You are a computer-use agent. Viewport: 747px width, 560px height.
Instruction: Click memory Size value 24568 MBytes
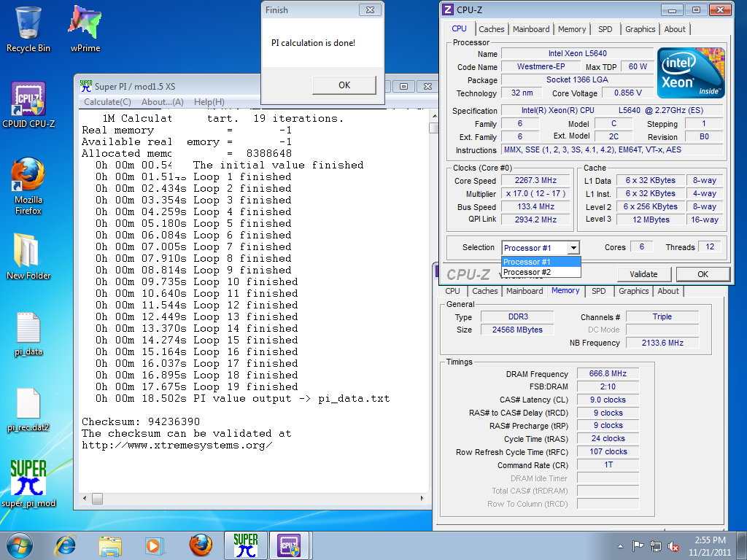(517, 330)
